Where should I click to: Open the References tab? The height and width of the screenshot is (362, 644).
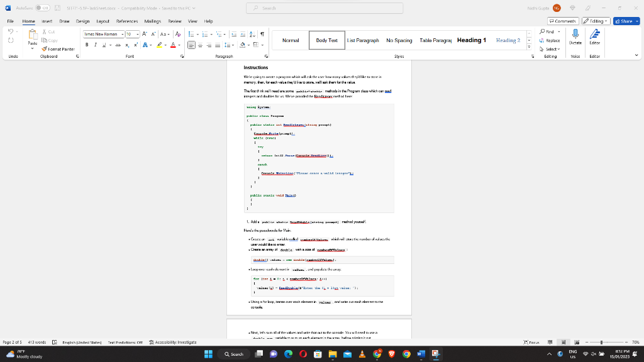(127, 21)
